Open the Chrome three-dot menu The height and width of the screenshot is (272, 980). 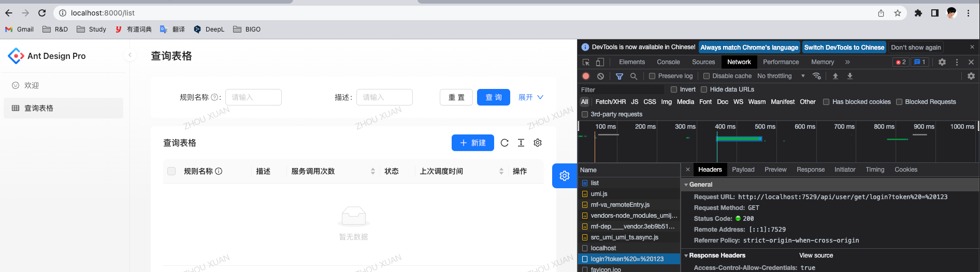click(968, 13)
